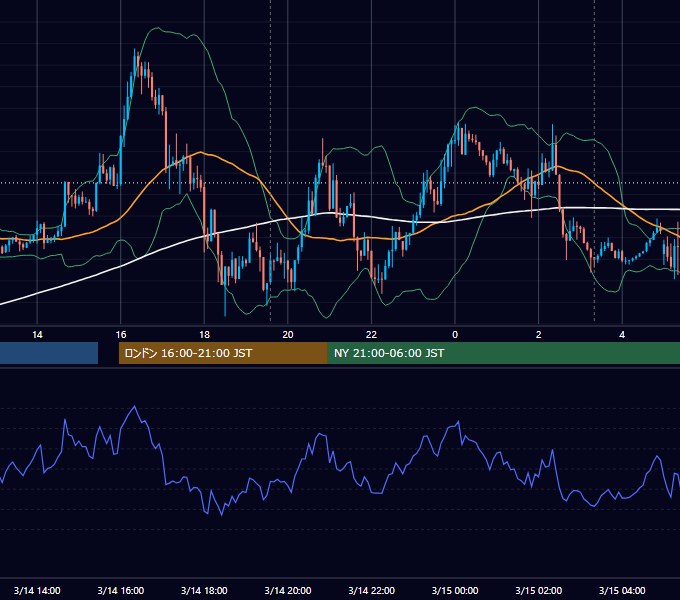Click the '16' hour axis label
680x600 pixels.
[x=121, y=335]
